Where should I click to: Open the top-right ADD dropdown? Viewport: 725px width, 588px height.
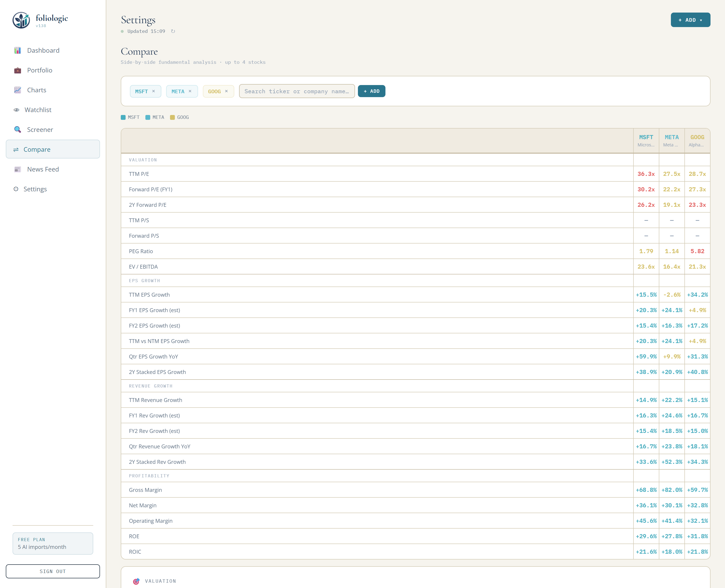point(690,20)
